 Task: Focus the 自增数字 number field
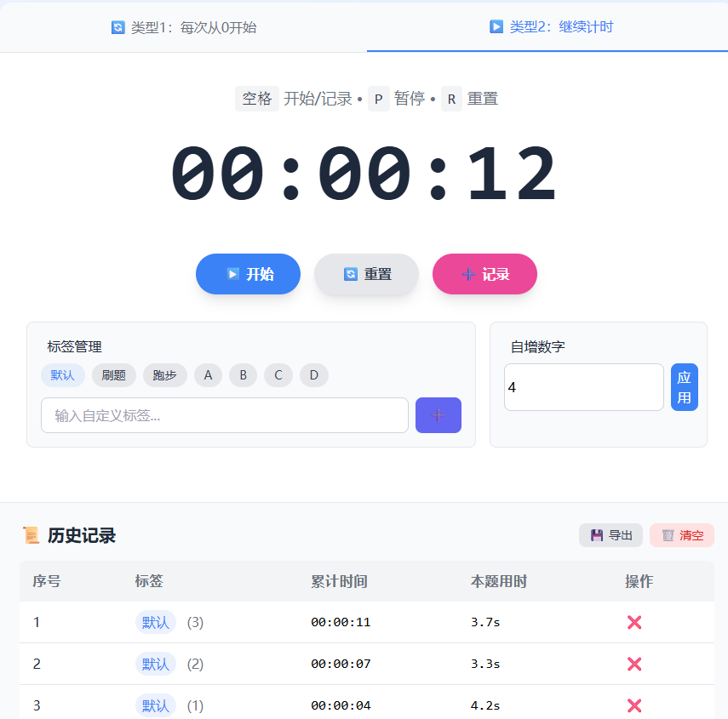click(x=584, y=387)
